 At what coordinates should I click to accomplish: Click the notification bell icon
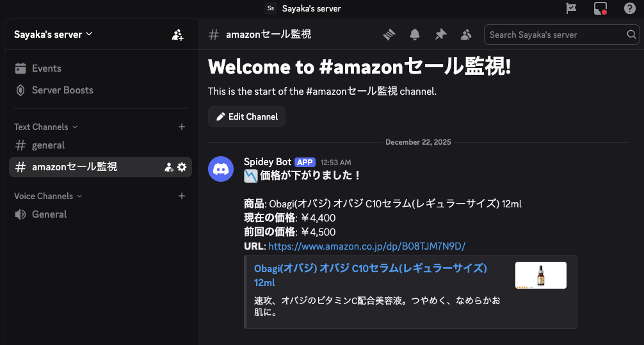click(x=415, y=35)
